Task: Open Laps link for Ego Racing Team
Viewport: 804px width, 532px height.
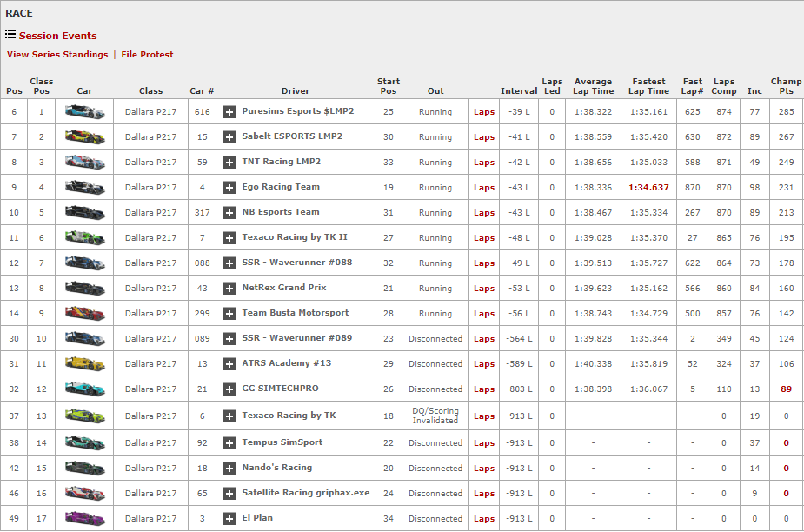Action: coord(484,187)
